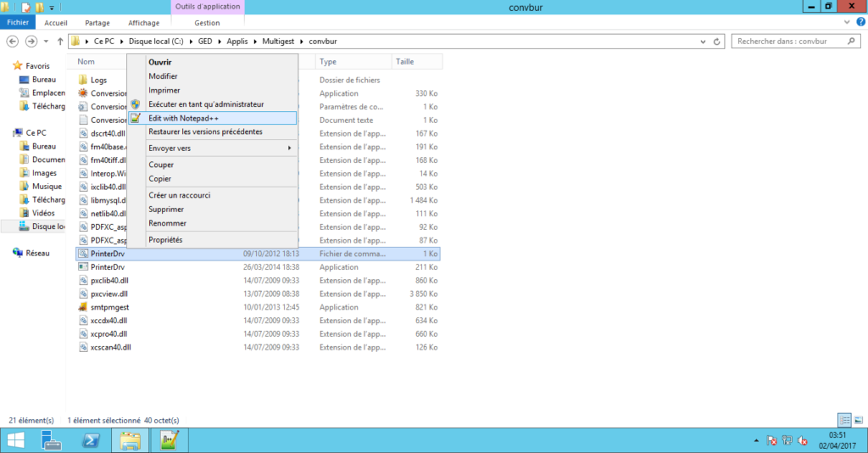This screenshot has width=868, height=453.
Task: Expand the ribbon with the chevron
Action: pyautogui.click(x=848, y=23)
